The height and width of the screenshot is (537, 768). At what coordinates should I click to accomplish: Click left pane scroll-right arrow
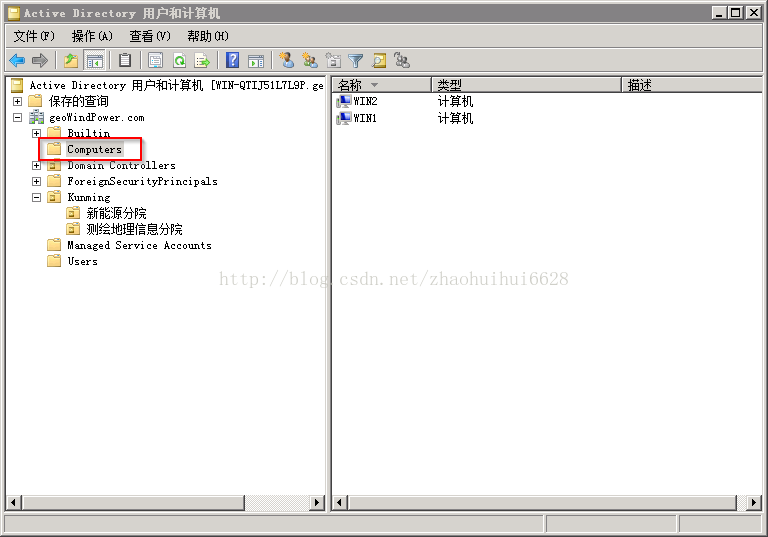click(317, 502)
